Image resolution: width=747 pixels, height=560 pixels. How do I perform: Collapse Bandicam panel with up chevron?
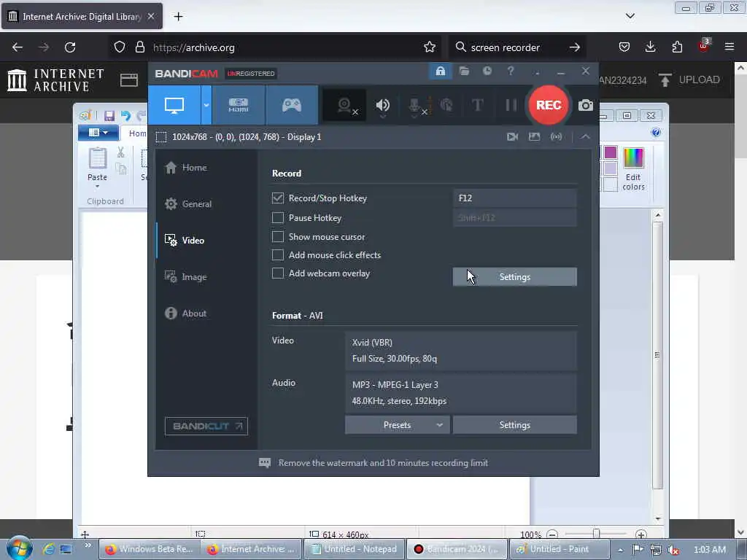[585, 137]
